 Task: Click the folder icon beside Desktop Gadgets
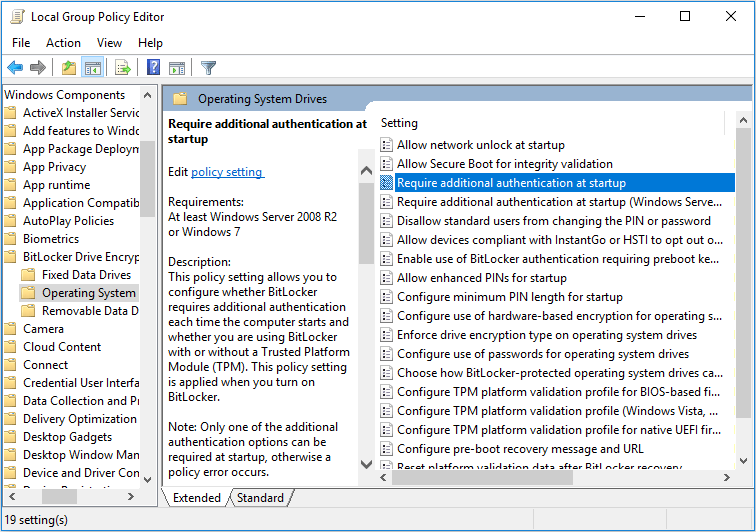click(10, 437)
